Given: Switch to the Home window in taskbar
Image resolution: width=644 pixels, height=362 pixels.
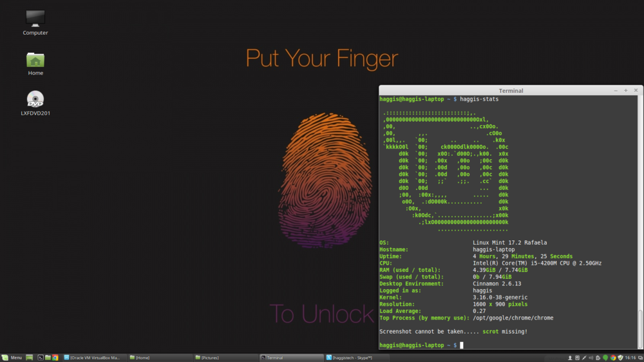Looking at the screenshot, I should click(159, 358).
